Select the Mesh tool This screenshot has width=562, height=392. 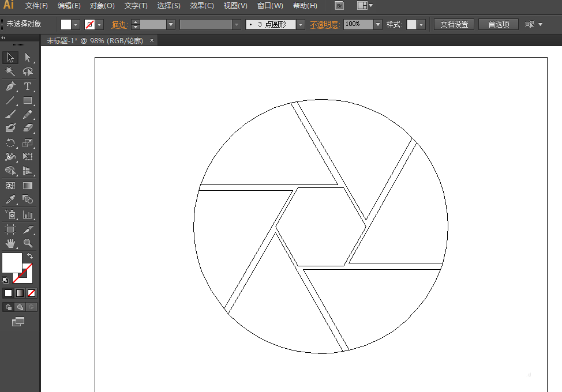pos(10,186)
